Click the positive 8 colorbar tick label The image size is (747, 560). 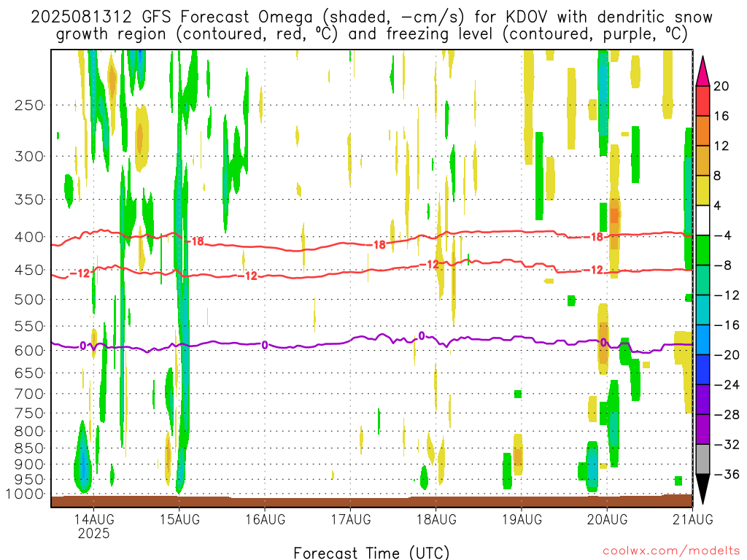(x=718, y=176)
